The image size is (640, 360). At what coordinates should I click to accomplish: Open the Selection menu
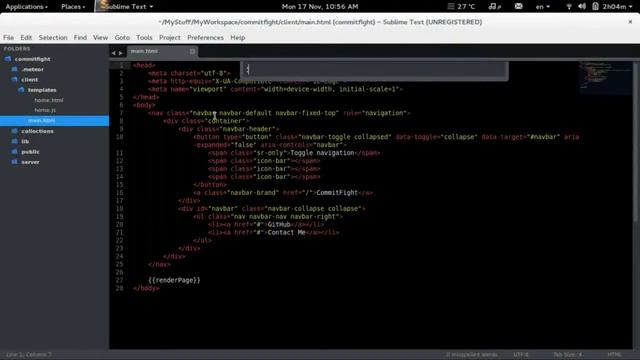(x=53, y=38)
